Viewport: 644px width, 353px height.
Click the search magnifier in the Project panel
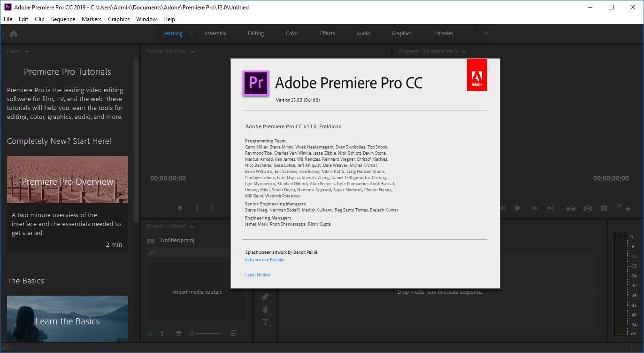coord(152,252)
